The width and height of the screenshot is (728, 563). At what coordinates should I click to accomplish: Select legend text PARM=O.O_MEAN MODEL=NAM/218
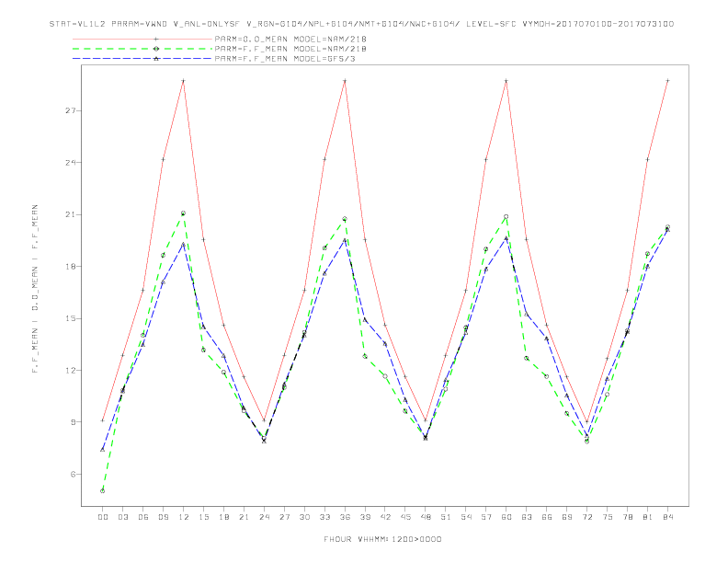point(290,39)
